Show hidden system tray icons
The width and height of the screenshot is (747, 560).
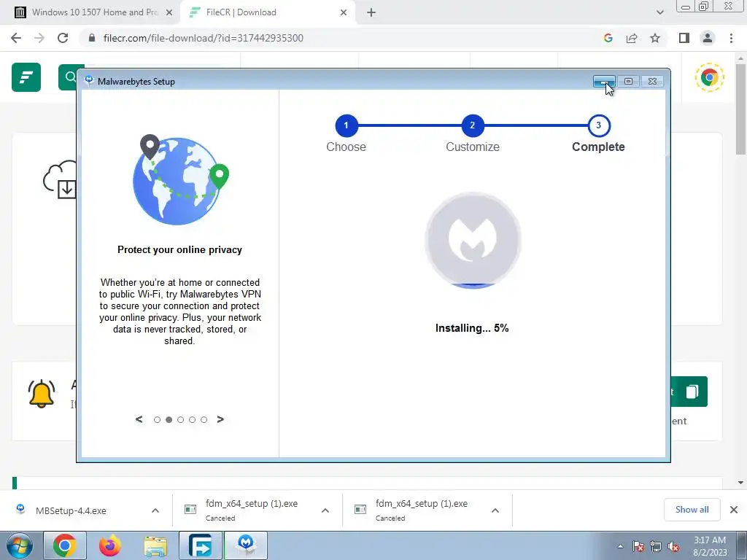click(620, 546)
